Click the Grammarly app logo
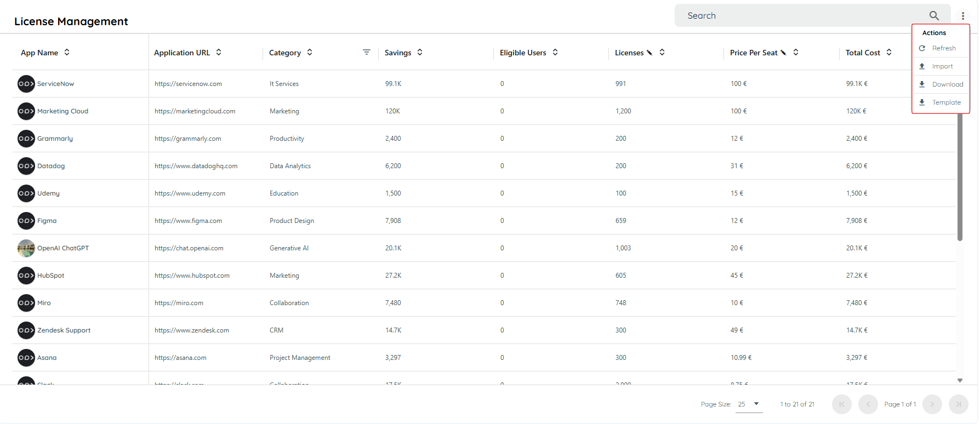 tap(26, 139)
